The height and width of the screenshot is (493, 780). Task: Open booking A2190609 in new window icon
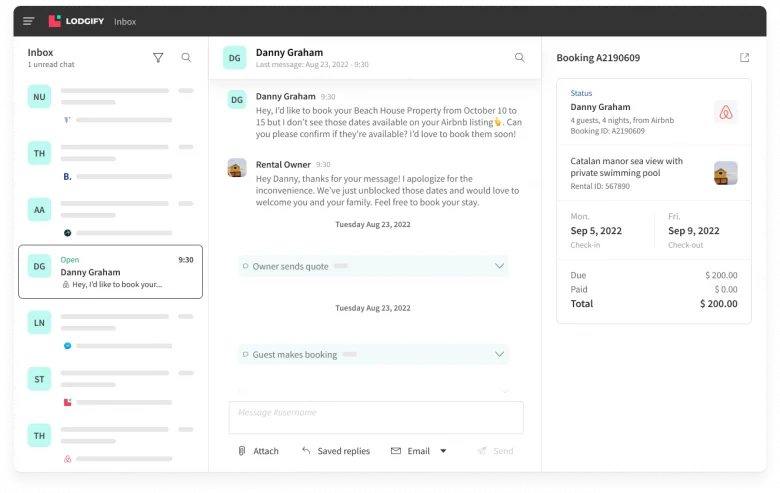(744, 58)
